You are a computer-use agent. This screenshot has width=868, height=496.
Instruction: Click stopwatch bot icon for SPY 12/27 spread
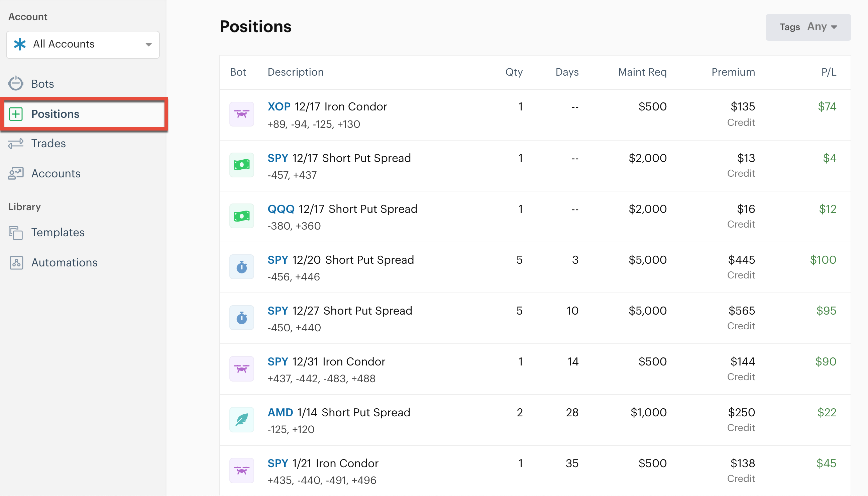pos(242,318)
